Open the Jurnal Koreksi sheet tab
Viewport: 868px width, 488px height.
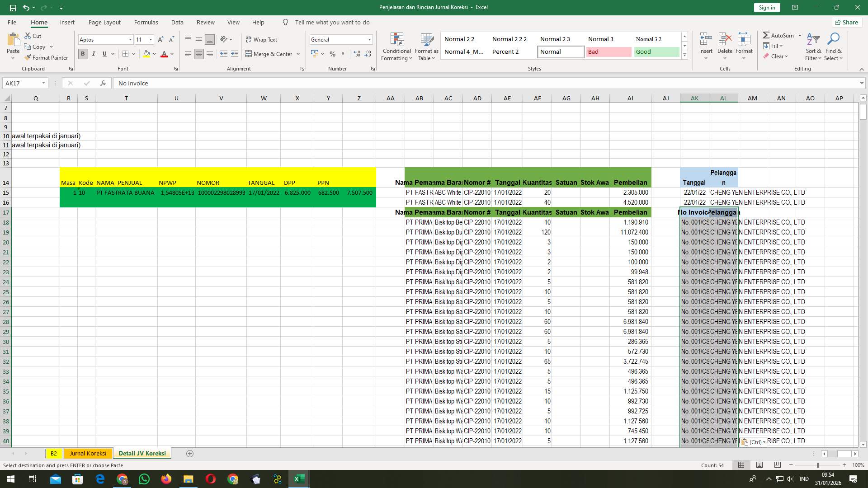point(88,453)
